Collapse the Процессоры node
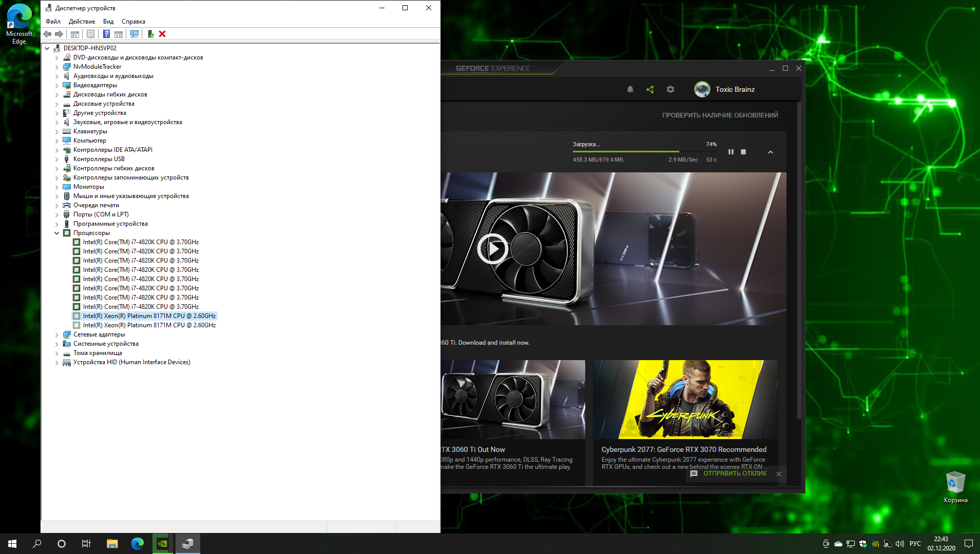Image resolution: width=980 pixels, height=554 pixels. [57, 233]
